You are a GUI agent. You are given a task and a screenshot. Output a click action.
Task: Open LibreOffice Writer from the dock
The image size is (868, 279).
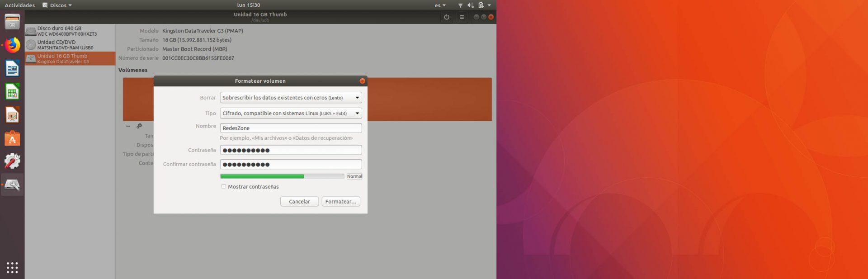pyautogui.click(x=12, y=69)
